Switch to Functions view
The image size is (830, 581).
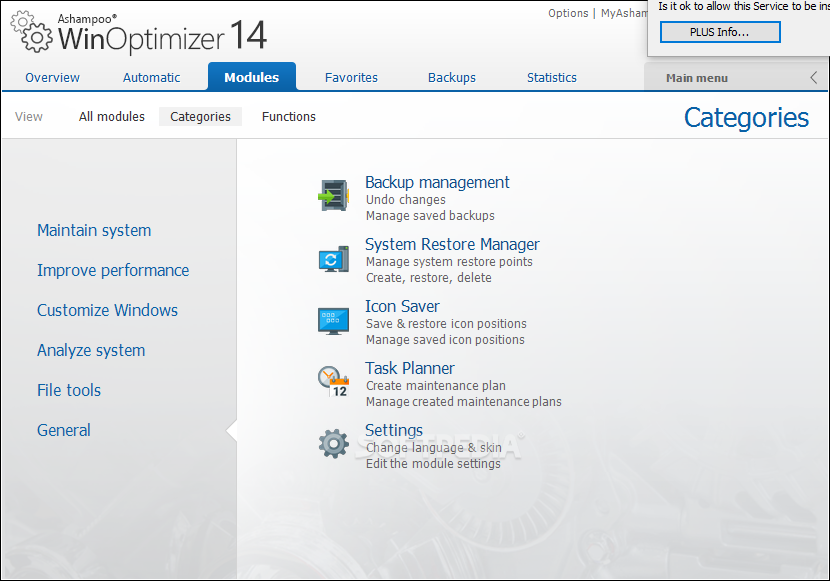288,116
